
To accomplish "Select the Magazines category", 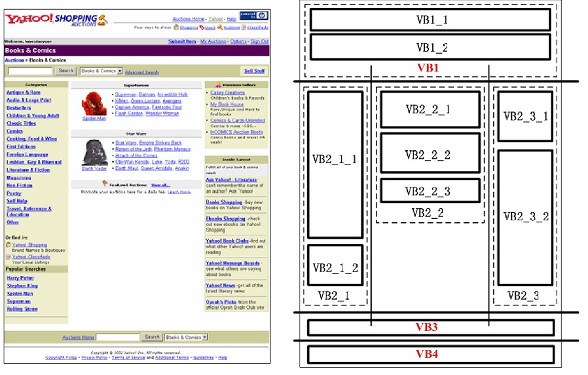I will [x=19, y=178].
